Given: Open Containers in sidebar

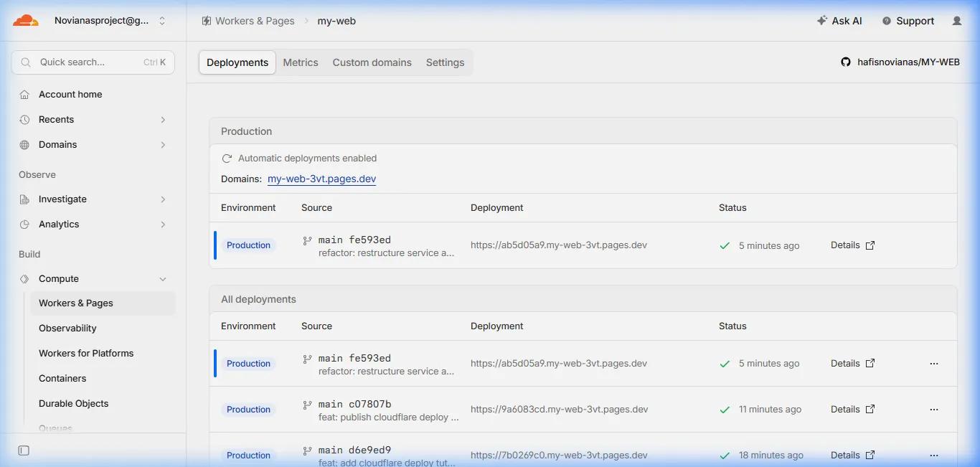Looking at the screenshot, I should [62, 379].
